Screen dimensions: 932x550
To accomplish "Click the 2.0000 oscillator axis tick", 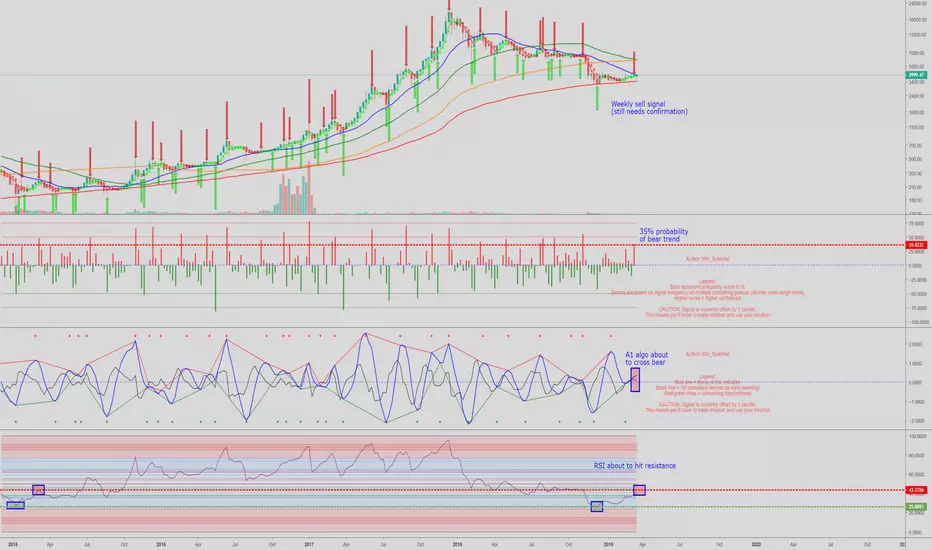I will coord(916,345).
